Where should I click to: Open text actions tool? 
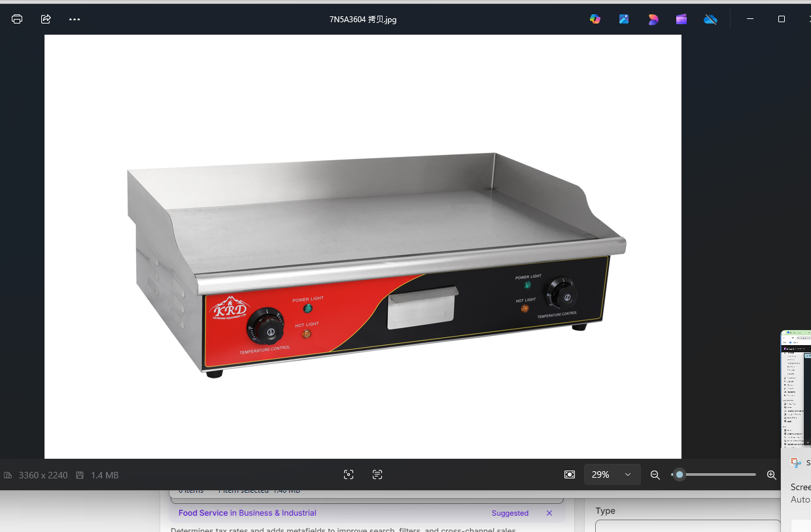(377, 474)
